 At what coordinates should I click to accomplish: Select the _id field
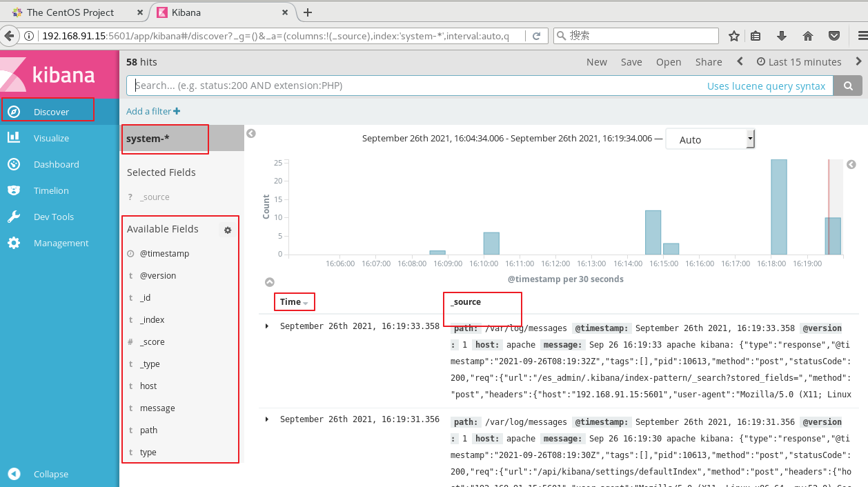(x=145, y=298)
